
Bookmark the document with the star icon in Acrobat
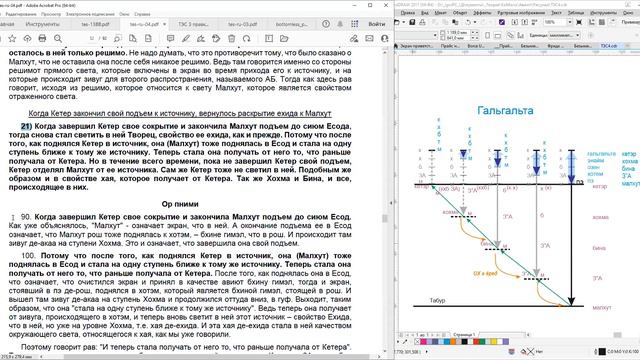coord(12,38)
